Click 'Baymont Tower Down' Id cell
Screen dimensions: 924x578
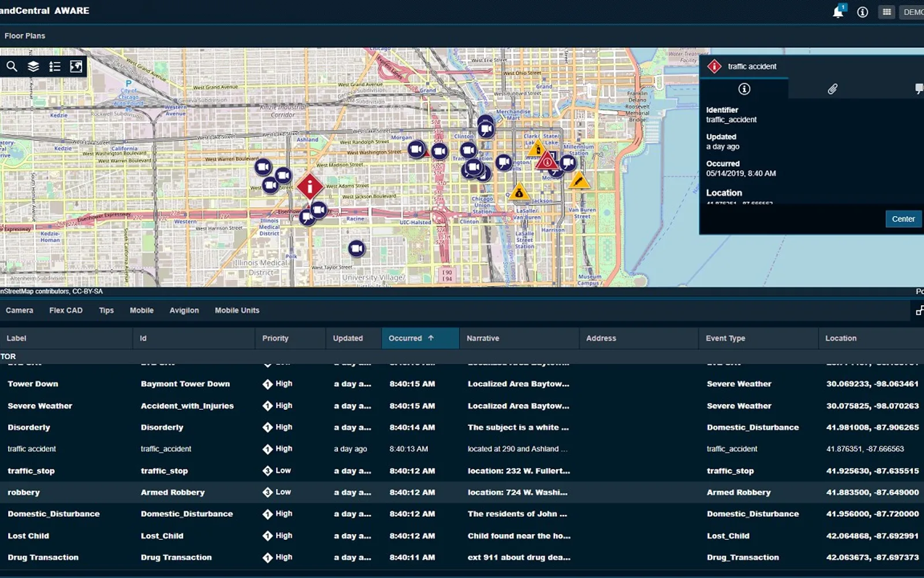[x=185, y=384]
